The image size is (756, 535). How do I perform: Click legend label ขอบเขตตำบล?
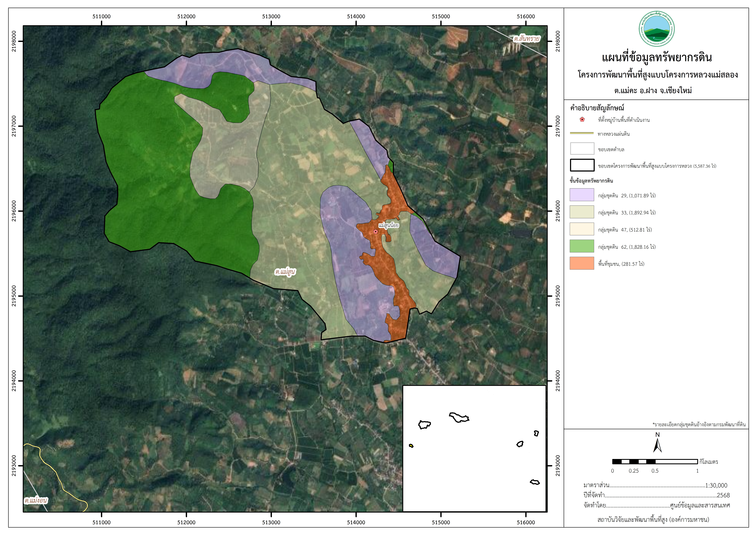tap(611, 150)
